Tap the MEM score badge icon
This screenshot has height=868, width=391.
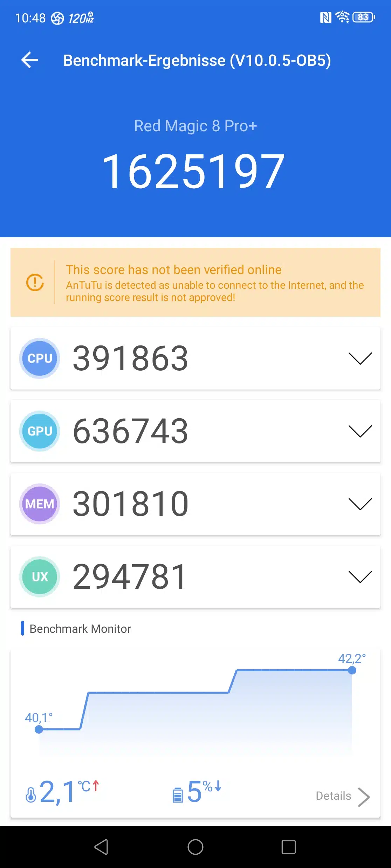click(40, 504)
